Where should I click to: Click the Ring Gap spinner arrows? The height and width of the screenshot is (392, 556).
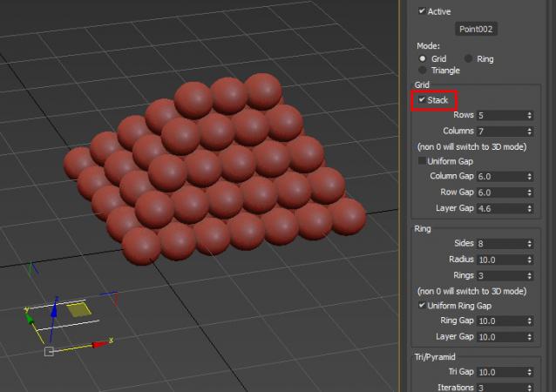click(529, 321)
